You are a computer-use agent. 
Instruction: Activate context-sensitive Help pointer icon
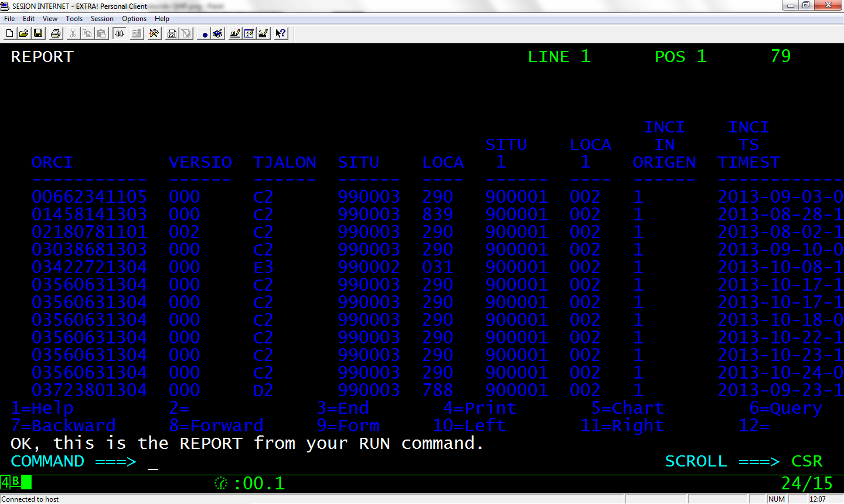click(281, 33)
